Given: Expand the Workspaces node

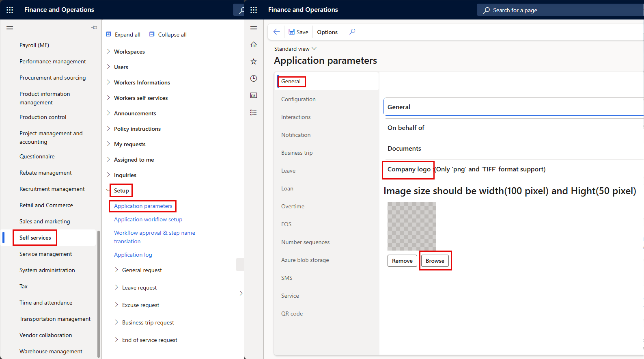Looking at the screenshot, I should click(108, 51).
